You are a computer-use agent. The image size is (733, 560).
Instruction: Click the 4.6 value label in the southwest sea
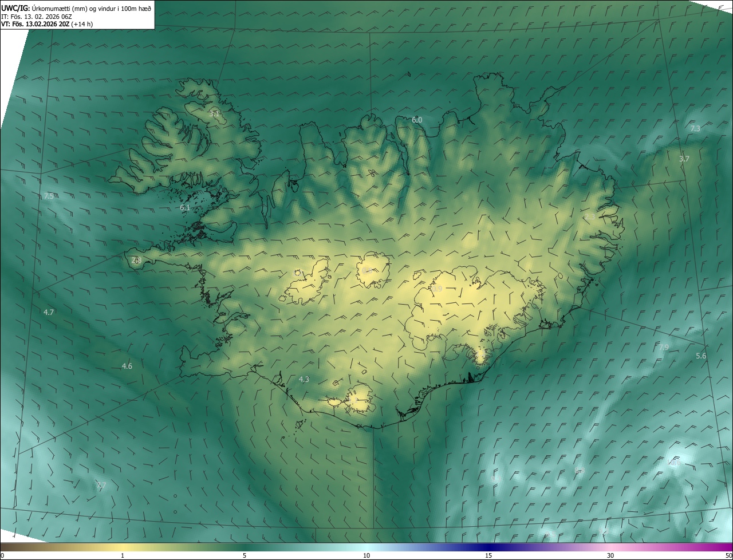pyautogui.click(x=127, y=366)
